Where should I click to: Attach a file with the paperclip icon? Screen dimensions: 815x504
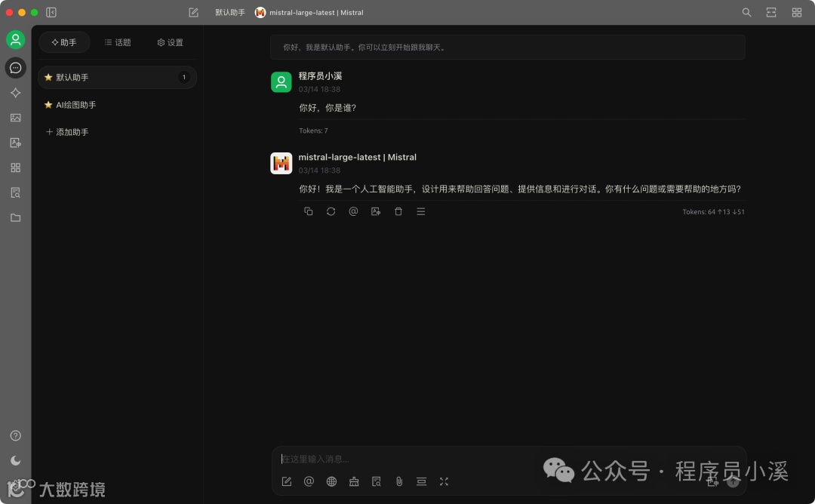tap(399, 481)
